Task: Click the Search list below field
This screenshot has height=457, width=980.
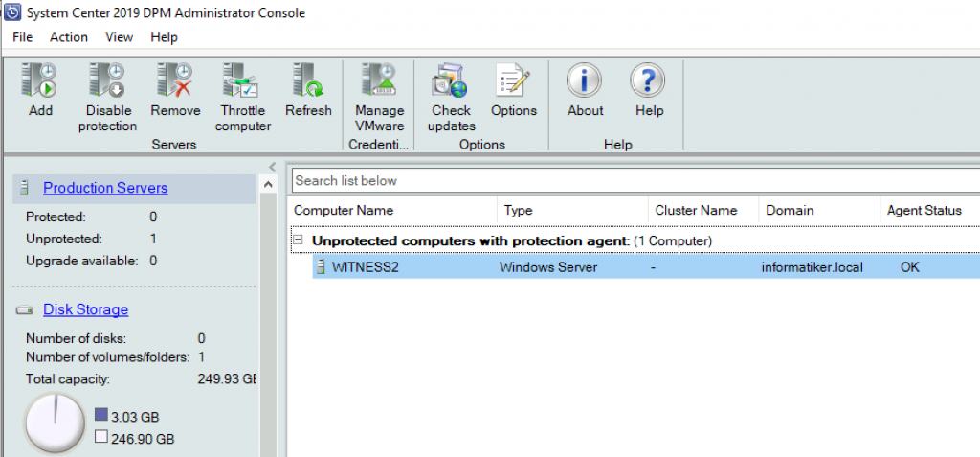Action: 635,180
